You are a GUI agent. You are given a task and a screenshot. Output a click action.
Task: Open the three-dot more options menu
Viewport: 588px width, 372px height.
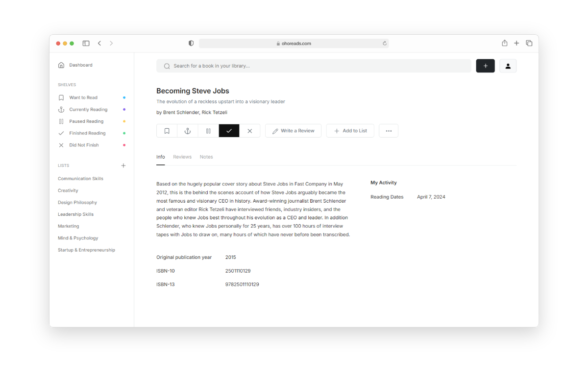click(389, 131)
